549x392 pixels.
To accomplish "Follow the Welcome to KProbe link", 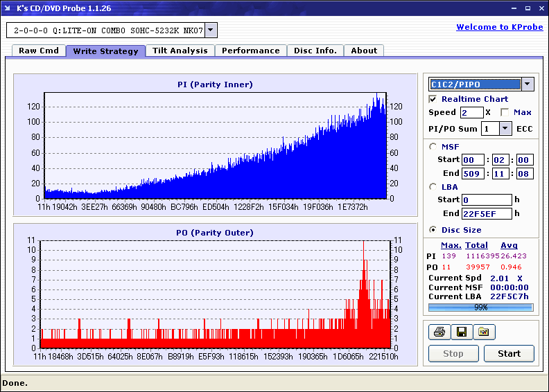I will pyautogui.click(x=500, y=27).
